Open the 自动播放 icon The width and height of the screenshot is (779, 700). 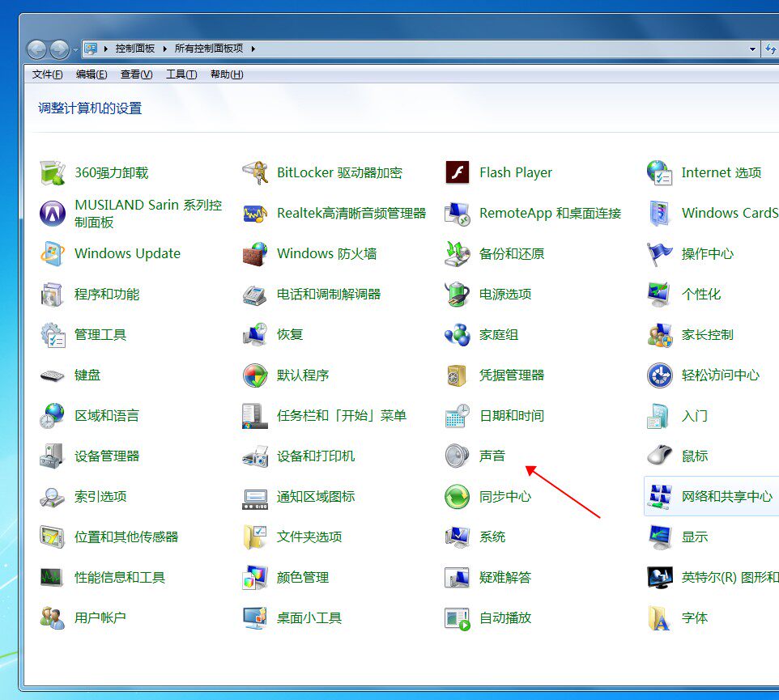[457, 618]
